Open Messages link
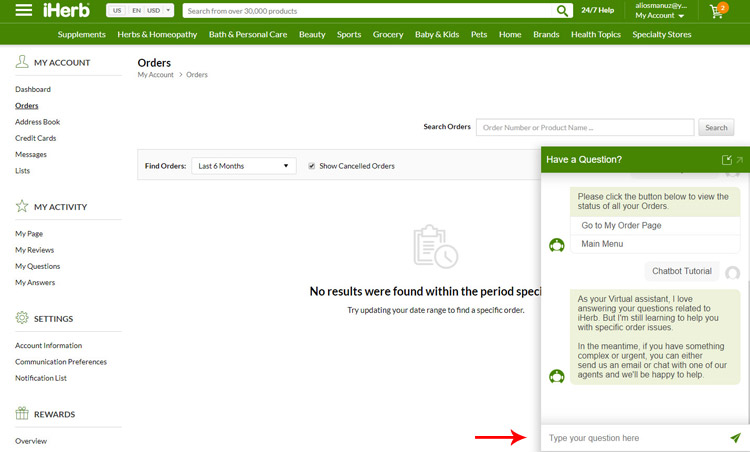The width and height of the screenshot is (750, 452). coord(31,154)
